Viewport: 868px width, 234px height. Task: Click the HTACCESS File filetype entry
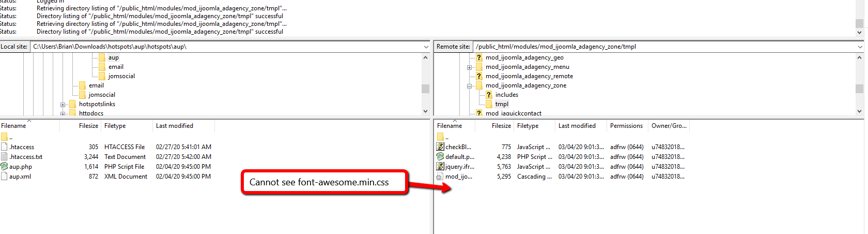point(125,147)
